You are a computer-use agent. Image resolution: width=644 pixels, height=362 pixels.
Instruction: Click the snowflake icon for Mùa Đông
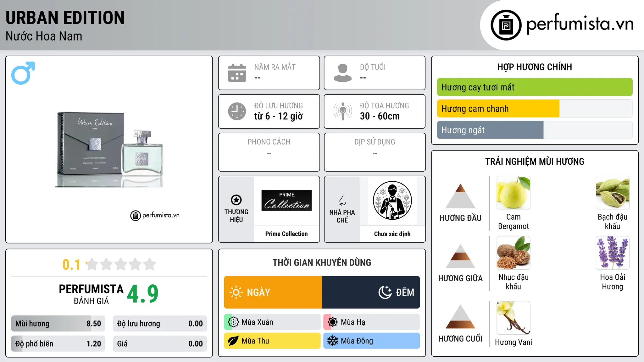tap(333, 341)
